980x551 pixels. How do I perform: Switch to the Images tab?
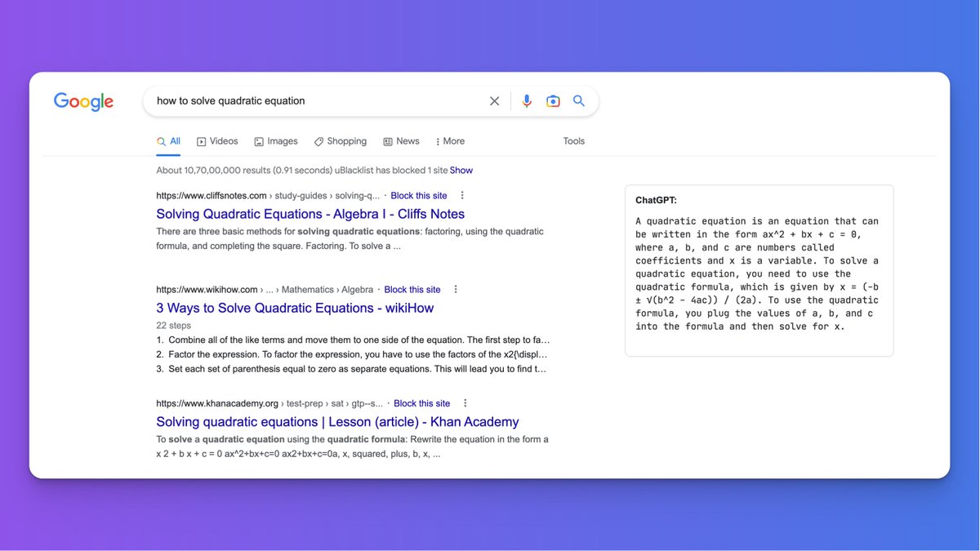tap(276, 141)
